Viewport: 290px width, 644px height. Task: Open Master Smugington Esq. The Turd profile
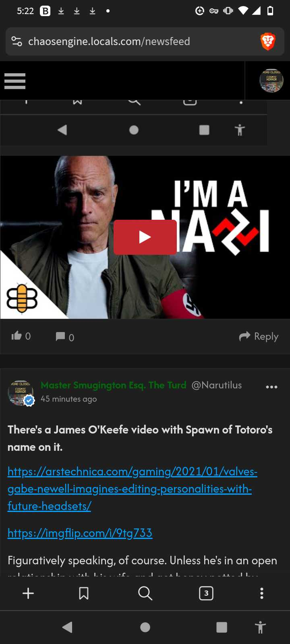pyautogui.click(x=114, y=385)
